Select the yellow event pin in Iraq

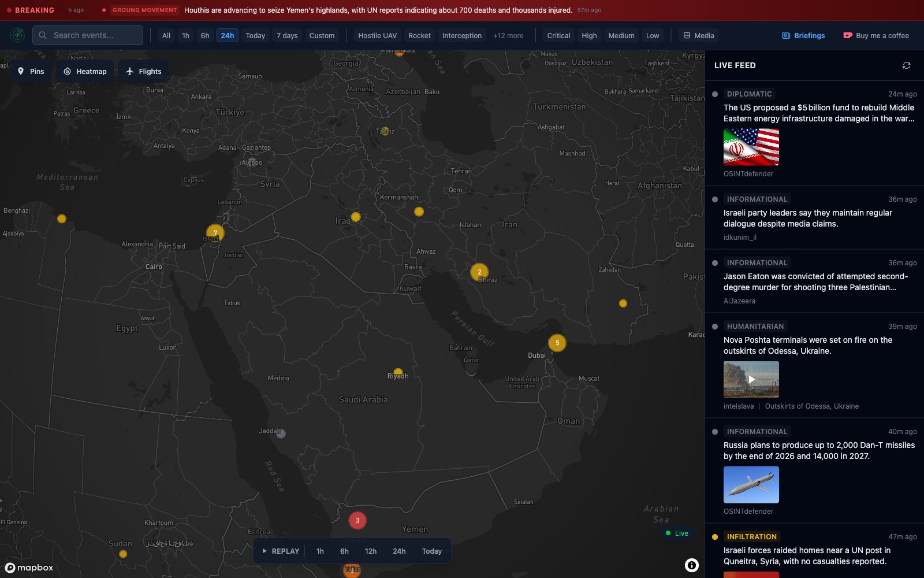point(356,217)
